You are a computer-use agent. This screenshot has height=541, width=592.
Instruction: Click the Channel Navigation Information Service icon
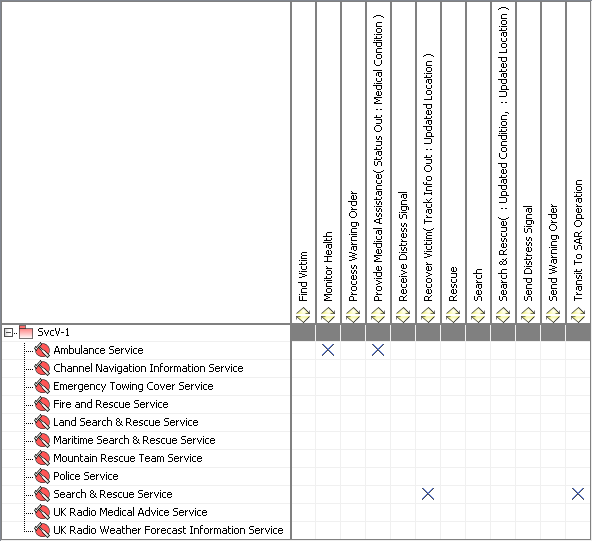tap(42, 368)
